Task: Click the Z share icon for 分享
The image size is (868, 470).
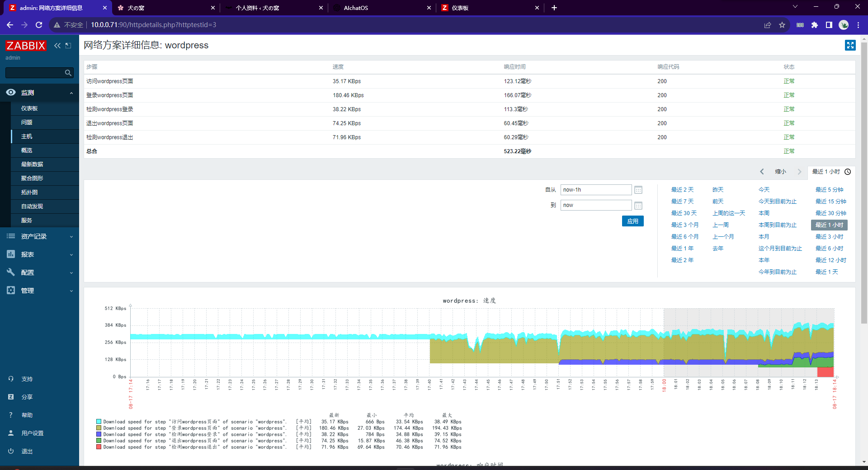Action: 11,397
